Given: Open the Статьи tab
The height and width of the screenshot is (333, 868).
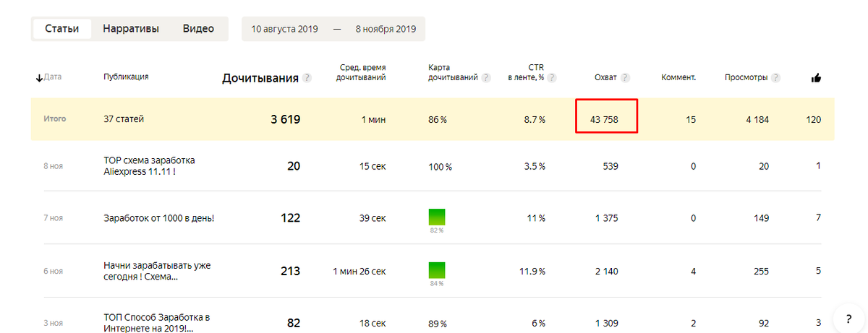Looking at the screenshot, I should [61, 29].
